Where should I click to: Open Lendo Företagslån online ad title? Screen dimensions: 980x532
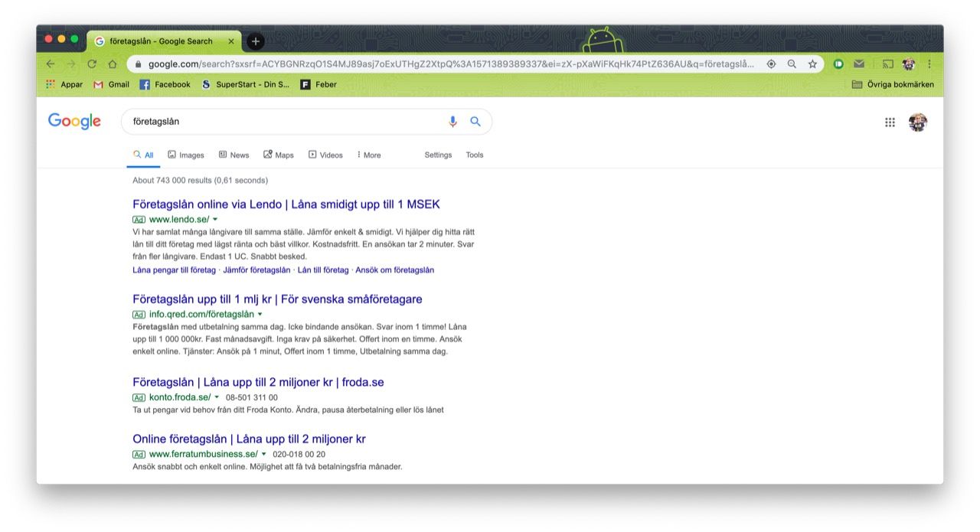tap(286, 204)
